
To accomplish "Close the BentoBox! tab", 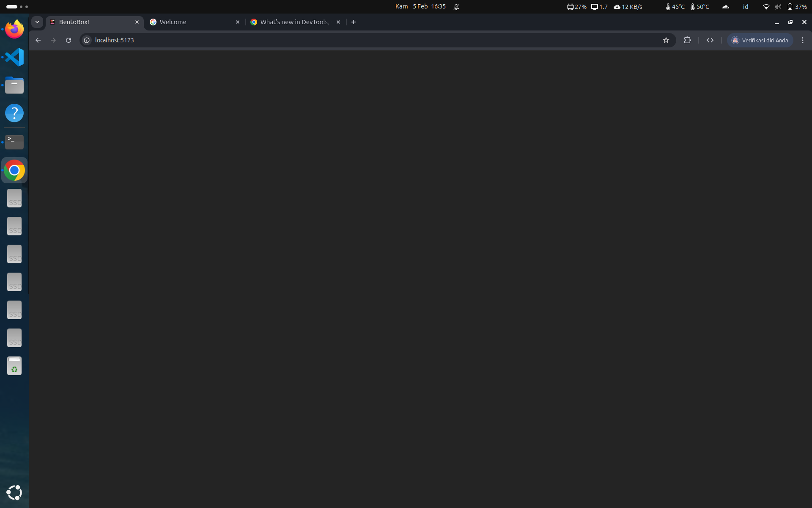I will pyautogui.click(x=137, y=22).
